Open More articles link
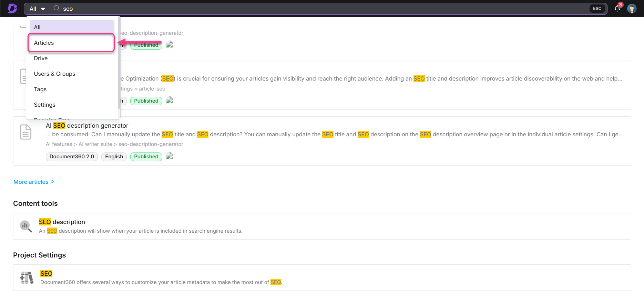Screen dimensions: 644x306 [34, 182]
